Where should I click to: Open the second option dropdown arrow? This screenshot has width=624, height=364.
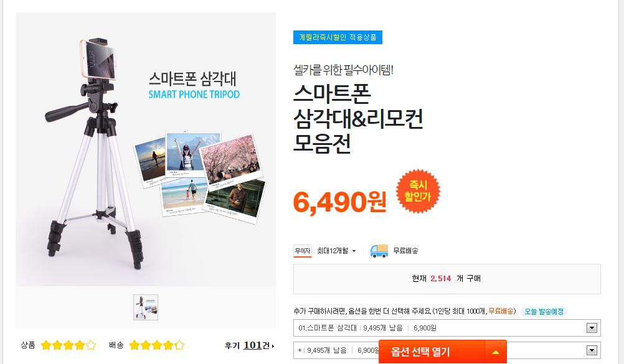click(x=592, y=350)
